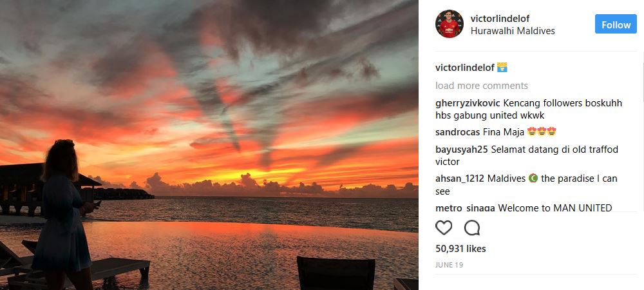Open the comment speech bubble icon
644x290 pixels.
point(472,227)
